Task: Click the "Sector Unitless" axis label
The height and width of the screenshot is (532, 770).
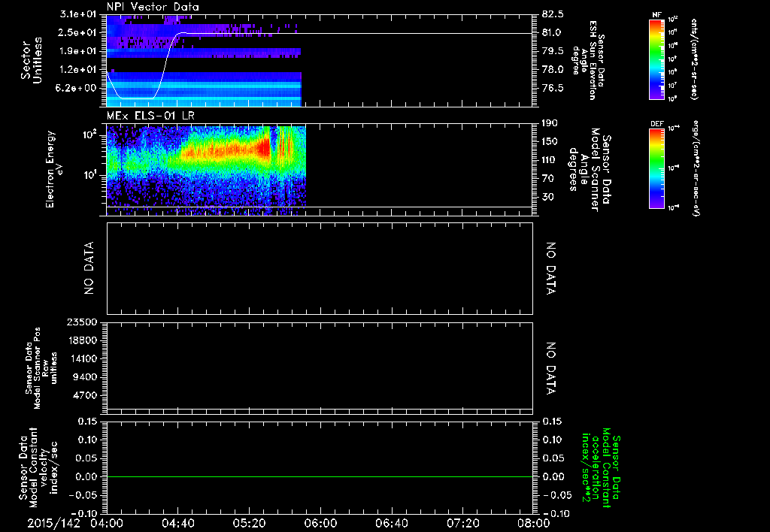Action: pos(32,60)
